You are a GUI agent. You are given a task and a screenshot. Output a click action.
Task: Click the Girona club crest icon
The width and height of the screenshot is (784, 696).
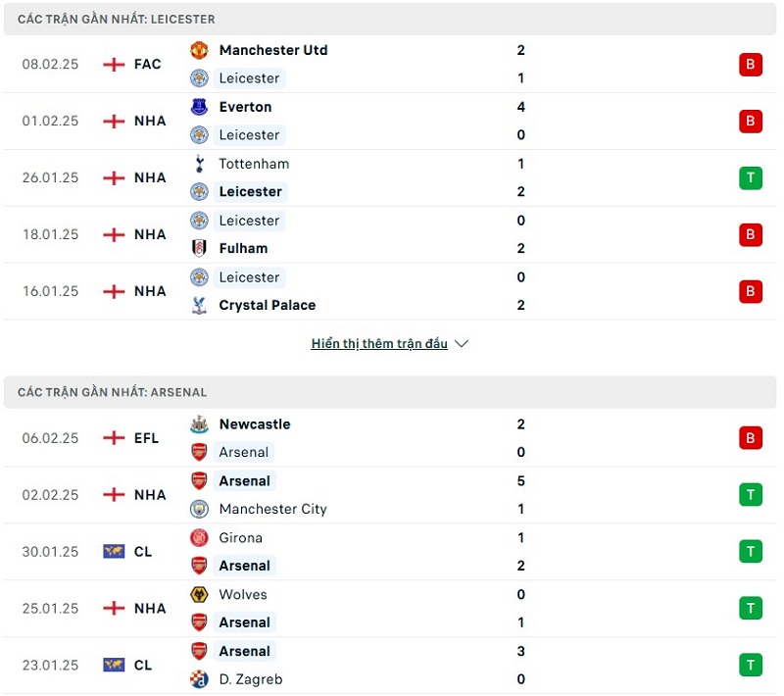tap(199, 538)
